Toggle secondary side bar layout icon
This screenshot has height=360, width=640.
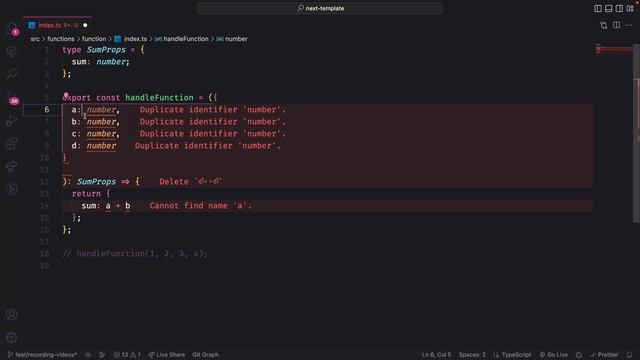619,8
